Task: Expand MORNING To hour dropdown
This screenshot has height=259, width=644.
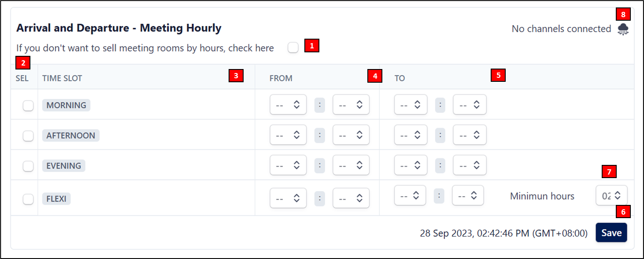Action: coord(411,105)
